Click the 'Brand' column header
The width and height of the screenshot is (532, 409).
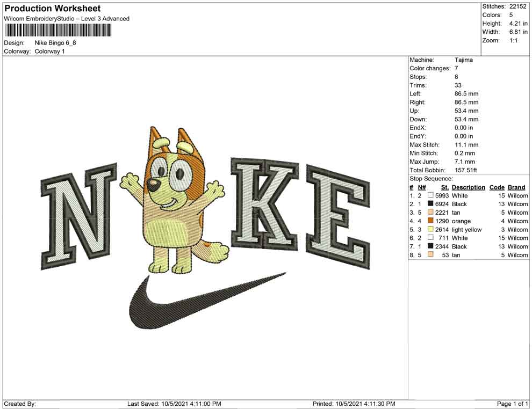pyautogui.click(x=516, y=187)
